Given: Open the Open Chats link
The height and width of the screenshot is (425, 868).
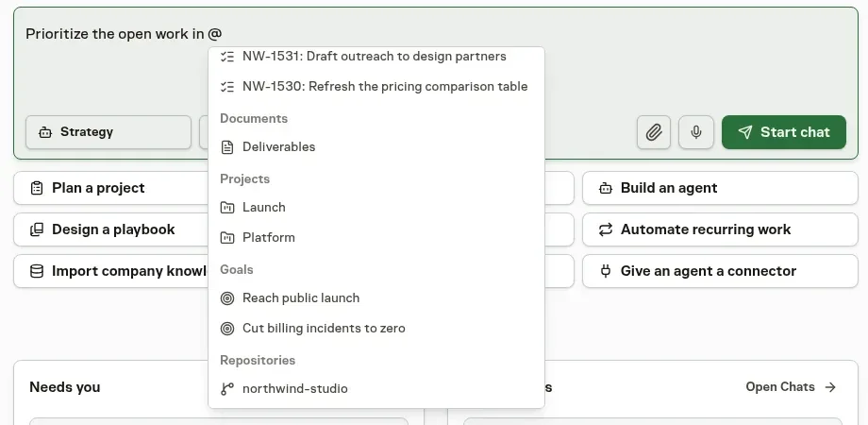Looking at the screenshot, I should click(x=791, y=387).
